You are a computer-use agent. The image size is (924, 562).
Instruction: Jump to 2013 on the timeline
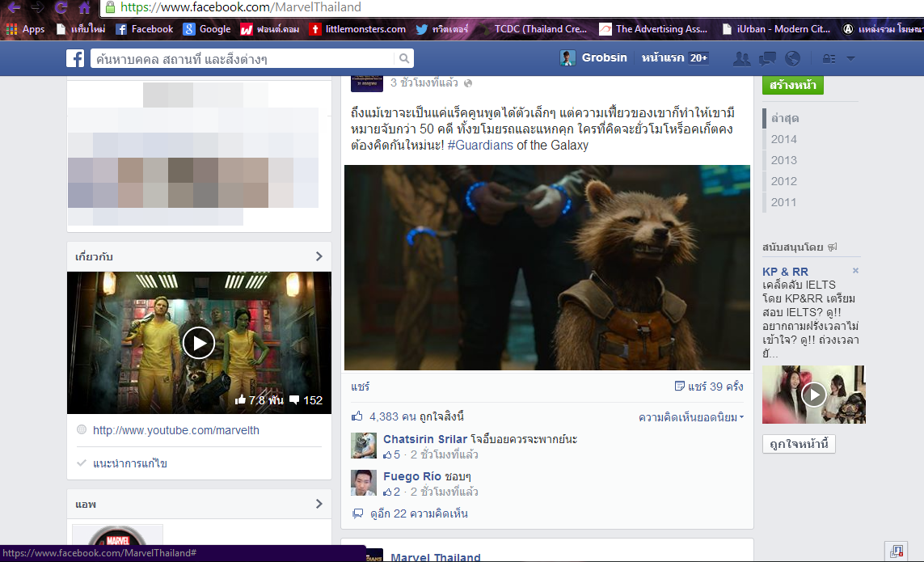click(x=784, y=160)
